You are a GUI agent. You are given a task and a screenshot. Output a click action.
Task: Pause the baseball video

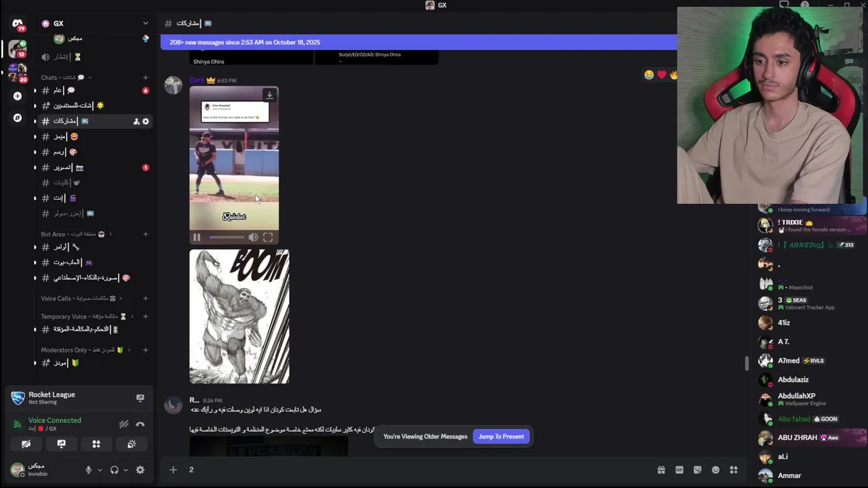[197, 237]
